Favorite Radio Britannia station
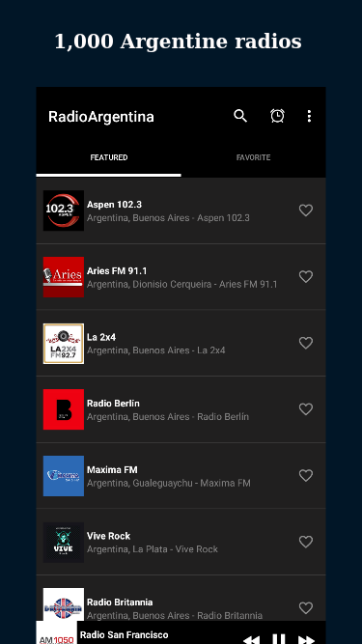 [x=306, y=608]
